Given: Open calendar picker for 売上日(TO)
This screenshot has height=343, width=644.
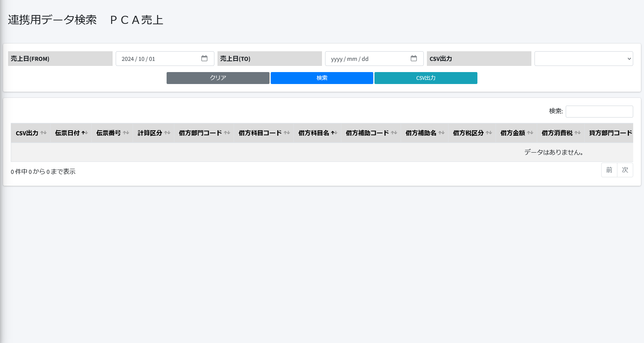Looking at the screenshot, I should [x=414, y=59].
